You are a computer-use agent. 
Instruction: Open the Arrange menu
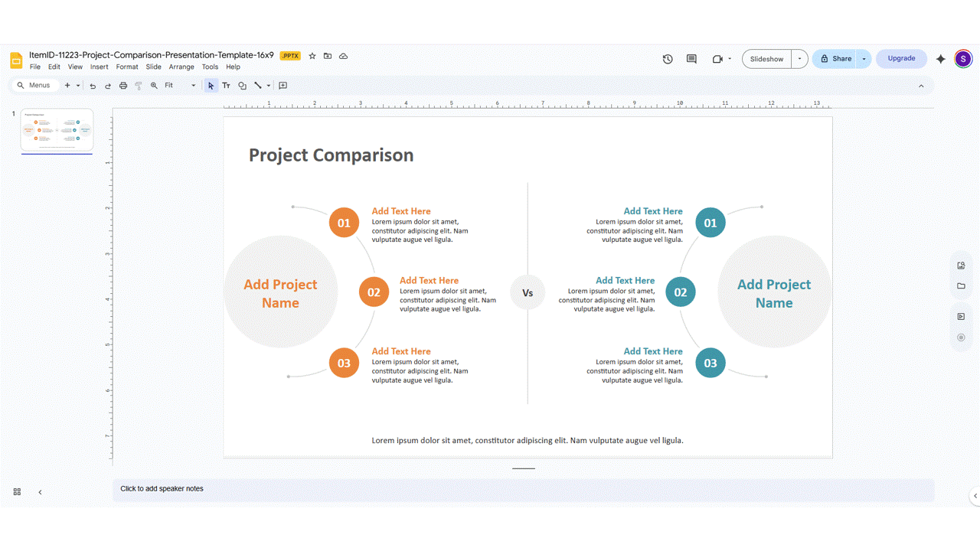point(181,67)
